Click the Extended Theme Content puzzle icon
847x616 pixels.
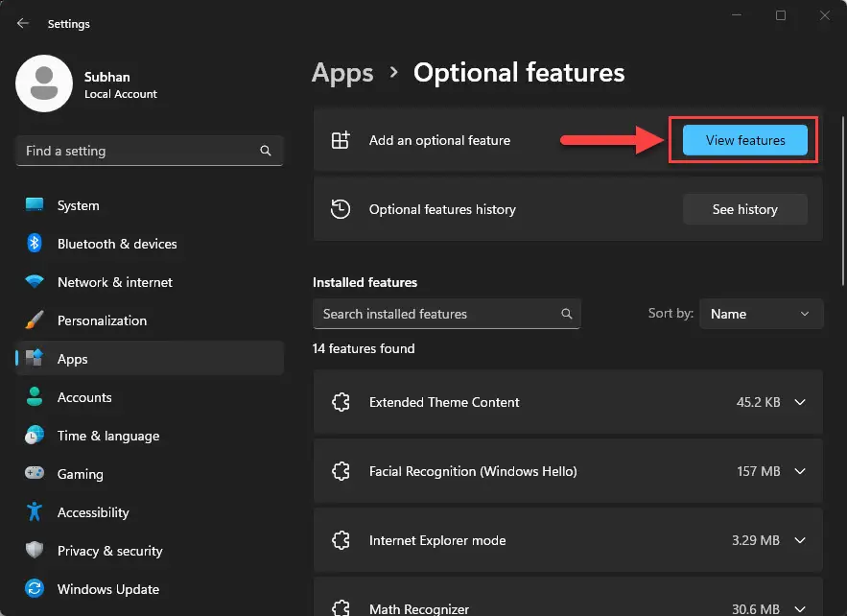341,402
